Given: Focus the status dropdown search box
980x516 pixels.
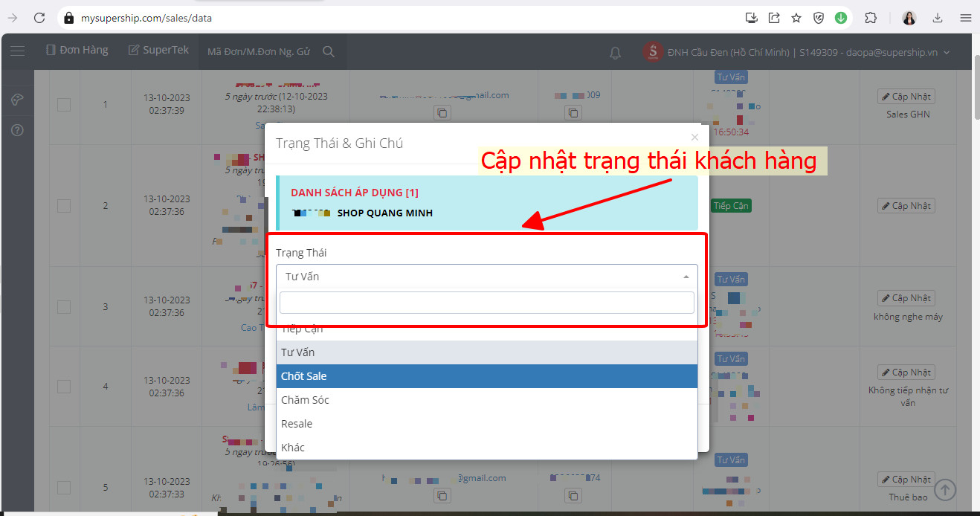Looking at the screenshot, I should 486,303.
